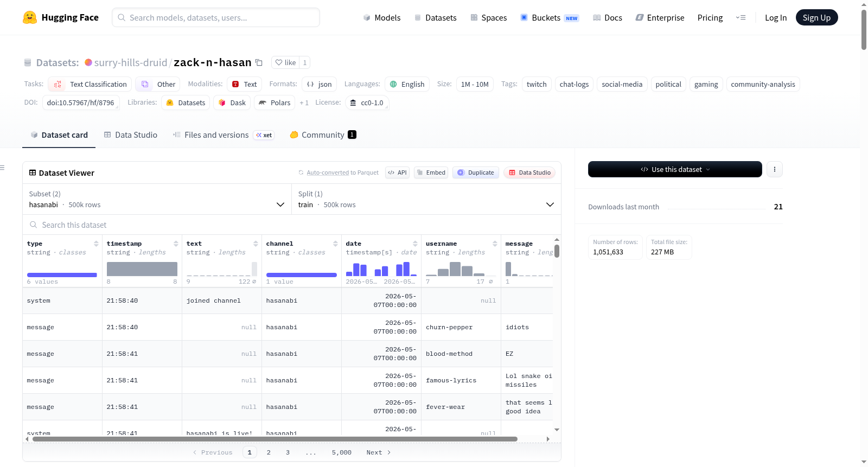Open the Datasets nav link

[x=435, y=18]
